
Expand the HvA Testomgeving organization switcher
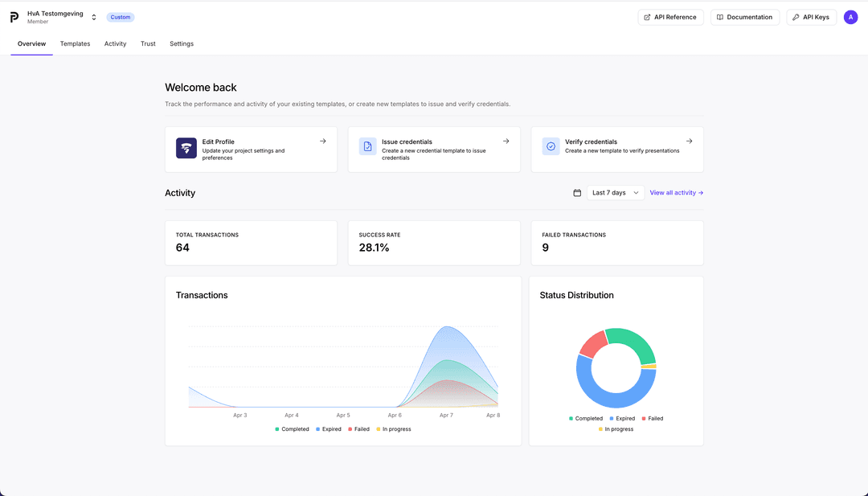pos(93,16)
